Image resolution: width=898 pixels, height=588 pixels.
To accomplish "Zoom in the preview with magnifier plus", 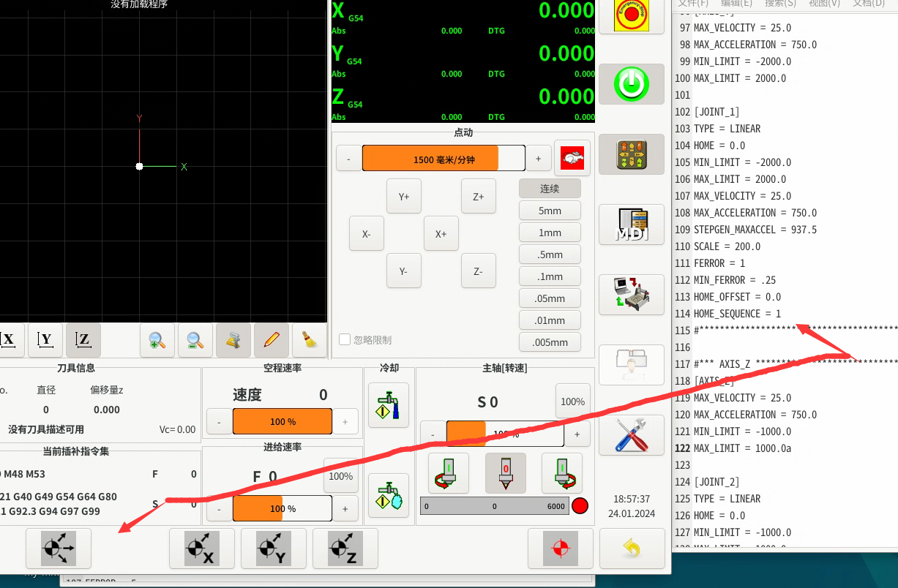I will coord(157,340).
